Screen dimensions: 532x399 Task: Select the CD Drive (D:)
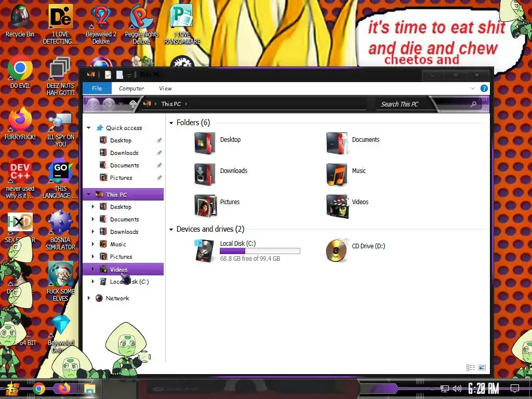[355, 250]
